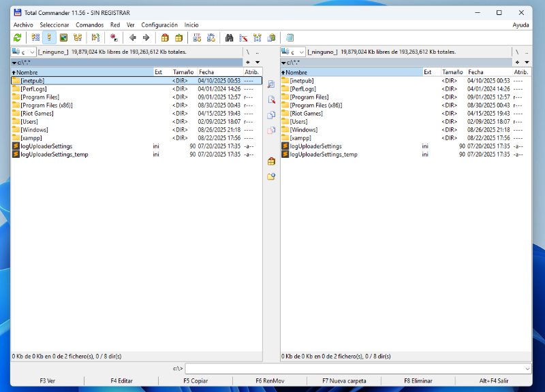Click the pack icon in middle bar
Image resolution: width=545 pixels, height=392 pixels.
pos(271,161)
